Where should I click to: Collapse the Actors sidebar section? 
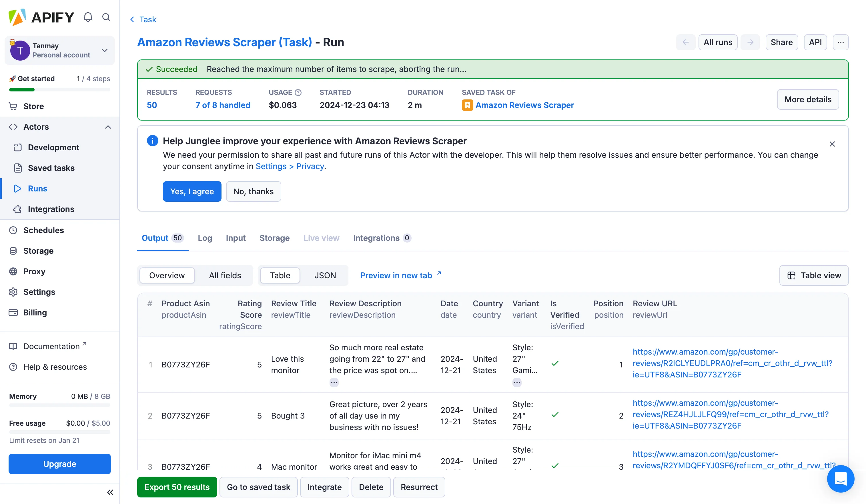[x=108, y=127]
